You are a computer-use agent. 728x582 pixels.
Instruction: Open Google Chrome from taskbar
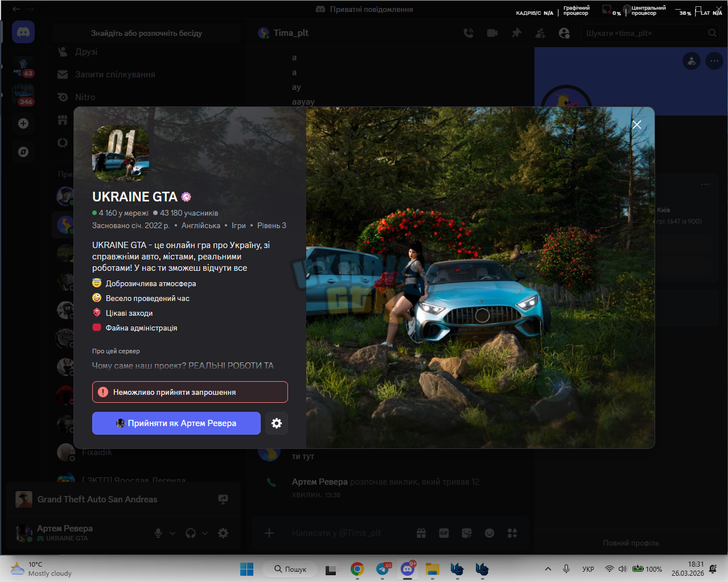click(357, 569)
